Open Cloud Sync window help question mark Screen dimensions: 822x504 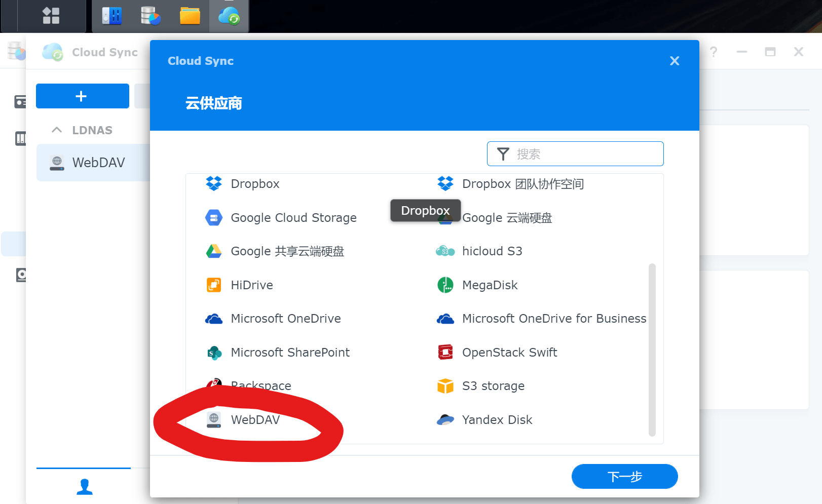pos(714,52)
